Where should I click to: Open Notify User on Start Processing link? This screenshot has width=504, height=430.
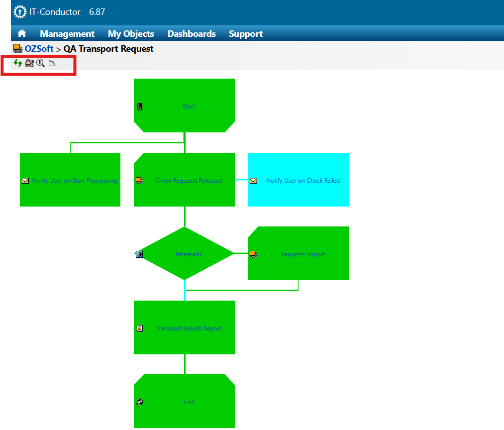(75, 181)
